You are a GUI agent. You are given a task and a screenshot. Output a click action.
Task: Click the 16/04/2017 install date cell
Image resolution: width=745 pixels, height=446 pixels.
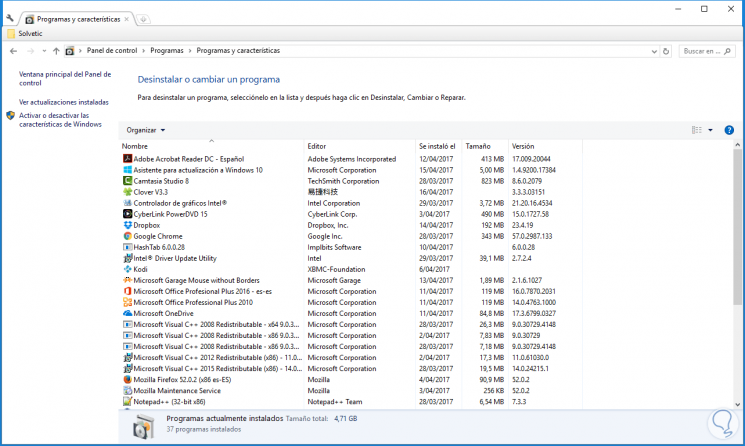click(x=434, y=192)
